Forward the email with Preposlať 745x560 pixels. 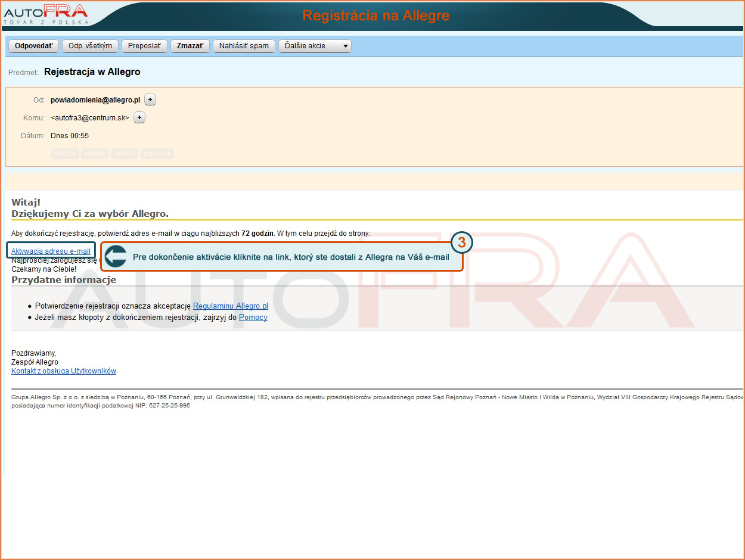click(144, 46)
